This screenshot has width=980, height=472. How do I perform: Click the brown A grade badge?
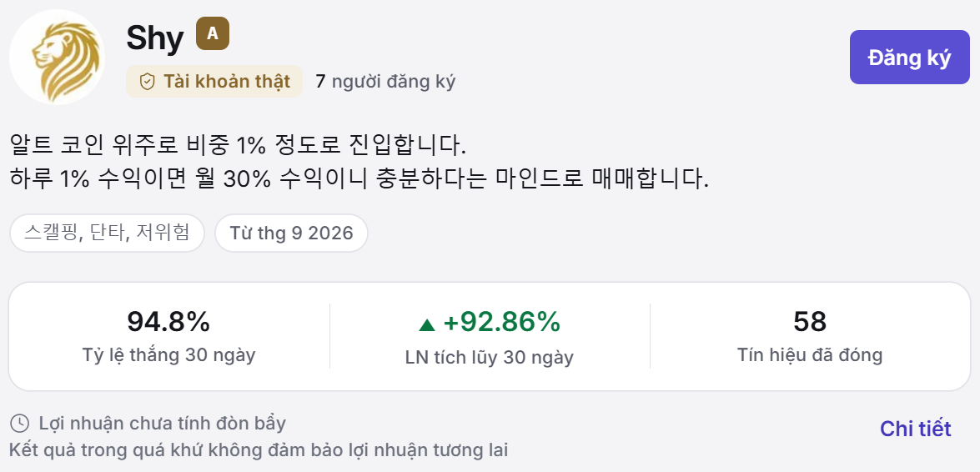pos(213,33)
